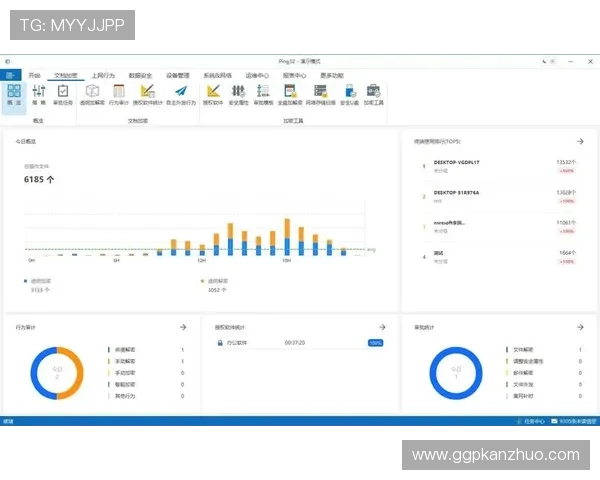
Task: Expand the 行为审计 panel with its arrow
Action: 183,327
